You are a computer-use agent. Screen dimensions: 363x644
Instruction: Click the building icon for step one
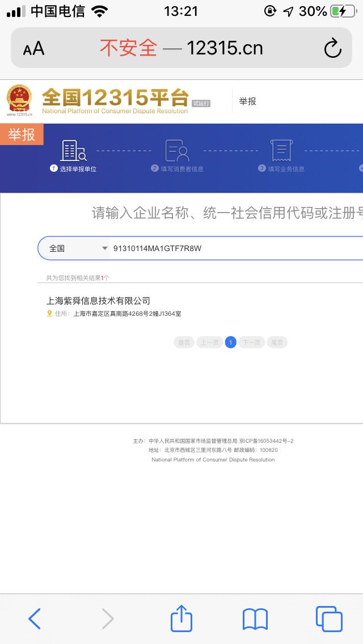coord(74,151)
